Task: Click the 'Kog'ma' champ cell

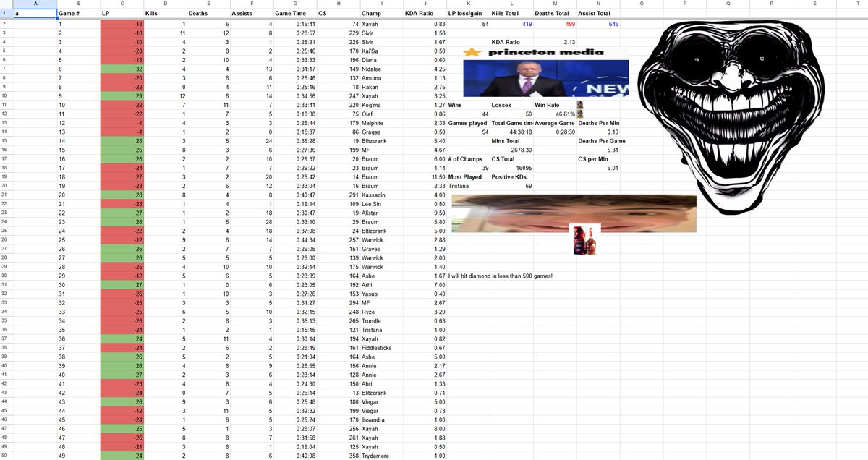Action: coord(381,105)
